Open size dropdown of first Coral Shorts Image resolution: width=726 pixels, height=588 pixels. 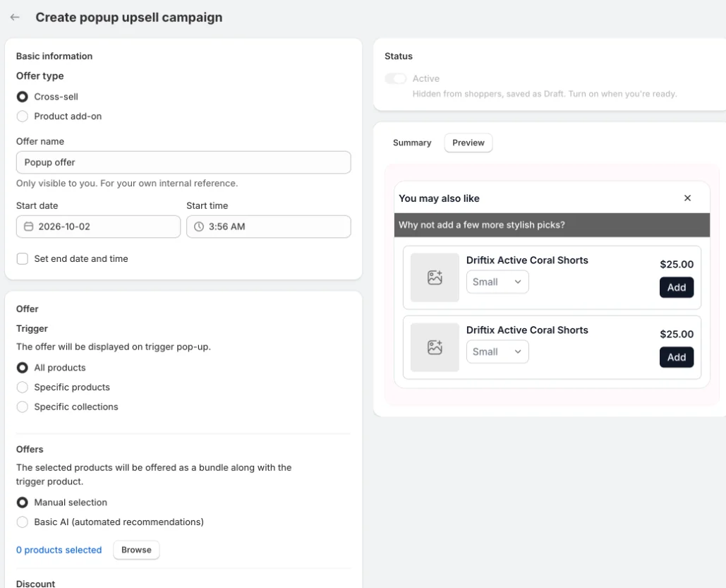pos(497,282)
